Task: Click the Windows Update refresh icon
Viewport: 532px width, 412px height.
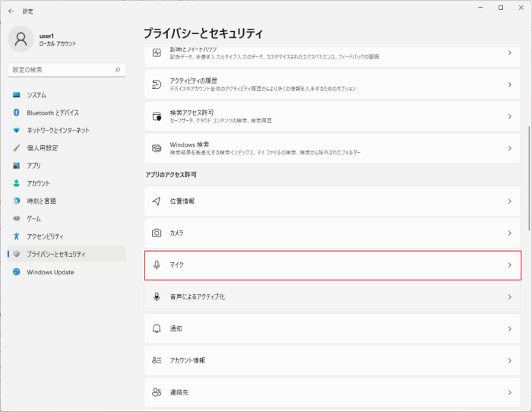Action: (x=16, y=272)
